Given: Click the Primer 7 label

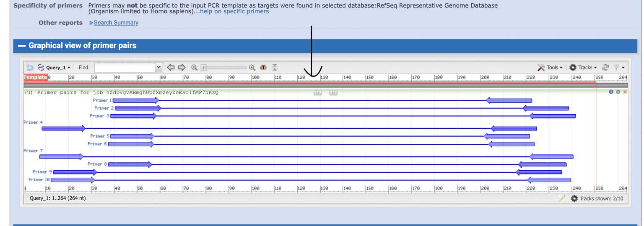Looking at the screenshot, I should pos(33,151).
